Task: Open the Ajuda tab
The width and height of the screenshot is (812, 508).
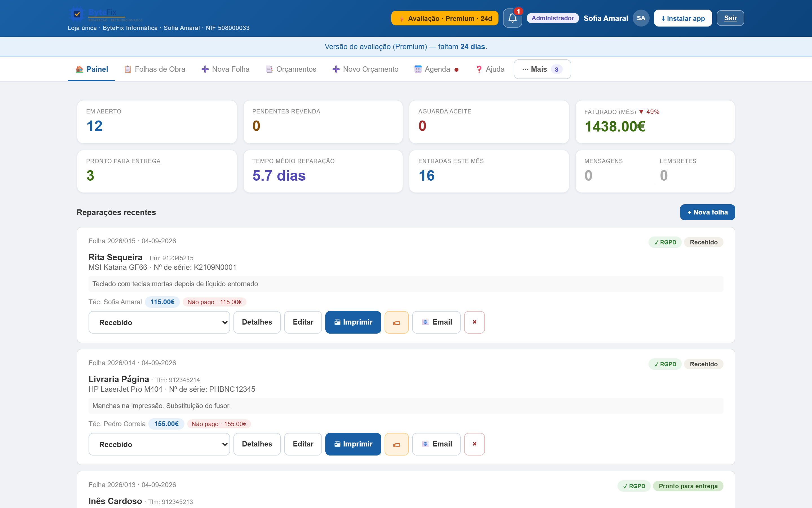Action: [x=490, y=69]
